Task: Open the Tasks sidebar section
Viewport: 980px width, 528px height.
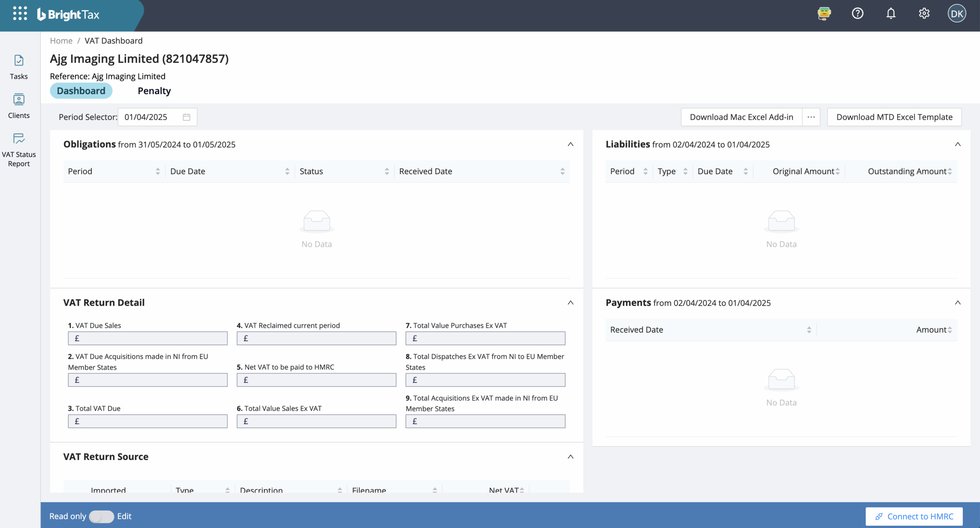Action: click(x=18, y=67)
